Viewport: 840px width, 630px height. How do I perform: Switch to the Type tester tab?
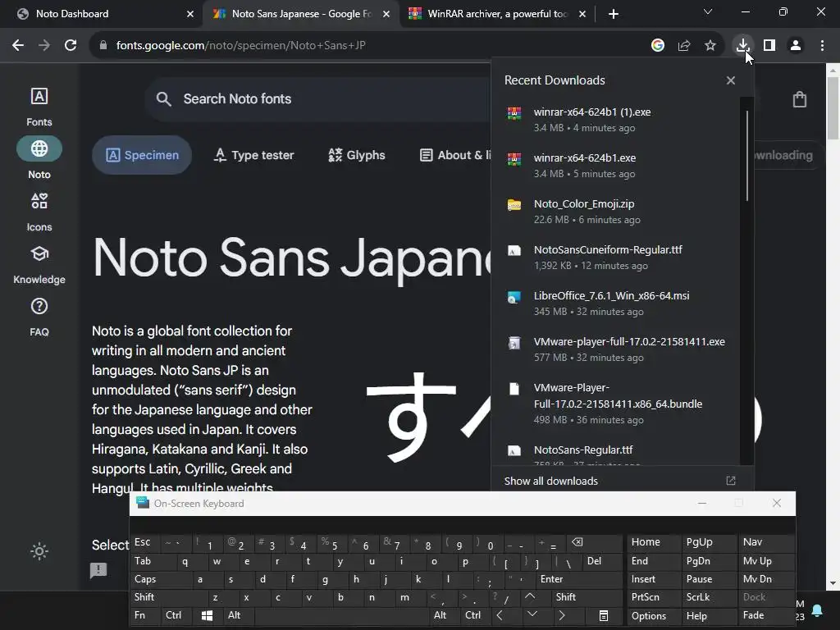click(x=254, y=155)
